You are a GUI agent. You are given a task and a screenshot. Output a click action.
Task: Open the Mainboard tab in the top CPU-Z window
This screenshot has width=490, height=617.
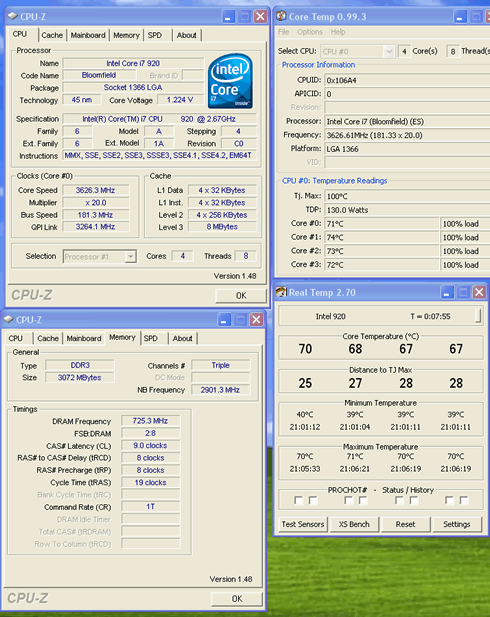(x=88, y=35)
